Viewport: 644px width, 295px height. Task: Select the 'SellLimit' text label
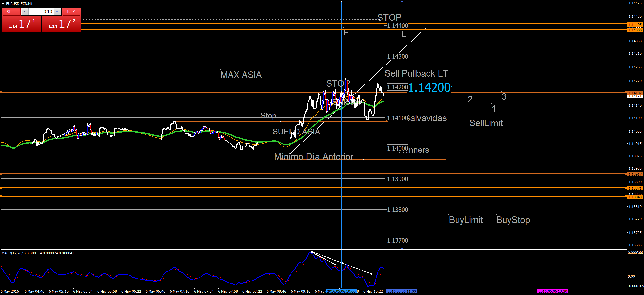pos(486,123)
